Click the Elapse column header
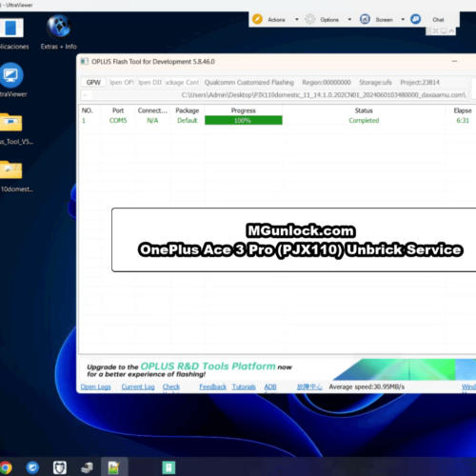 tap(463, 110)
